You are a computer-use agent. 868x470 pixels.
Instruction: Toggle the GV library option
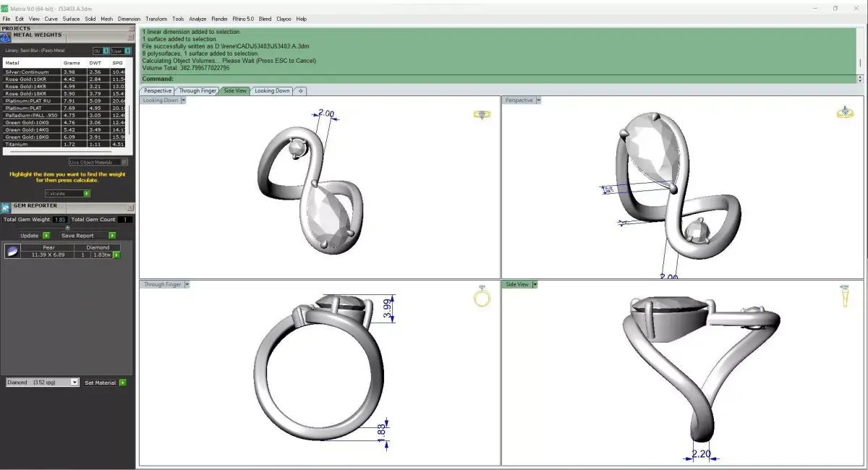pyautogui.click(x=101, y=51)
